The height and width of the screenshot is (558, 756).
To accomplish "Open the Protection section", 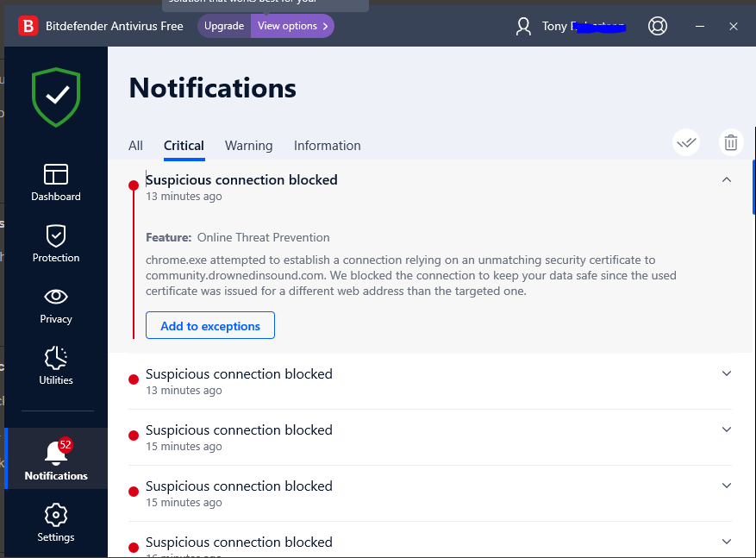I will point(56,243).
